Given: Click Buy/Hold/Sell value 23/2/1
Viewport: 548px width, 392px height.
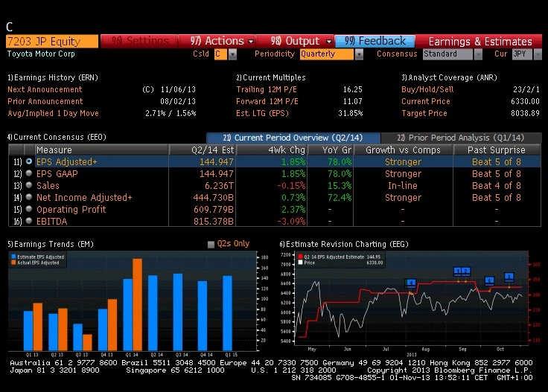Looking at the screenshot, I should coord(526,90).
